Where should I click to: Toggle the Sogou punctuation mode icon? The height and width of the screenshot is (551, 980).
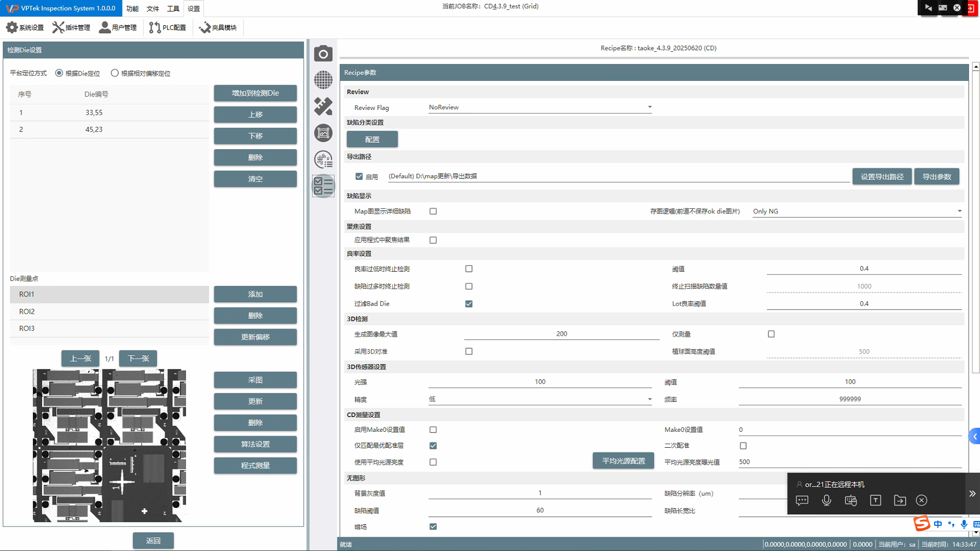coord(951,524)
